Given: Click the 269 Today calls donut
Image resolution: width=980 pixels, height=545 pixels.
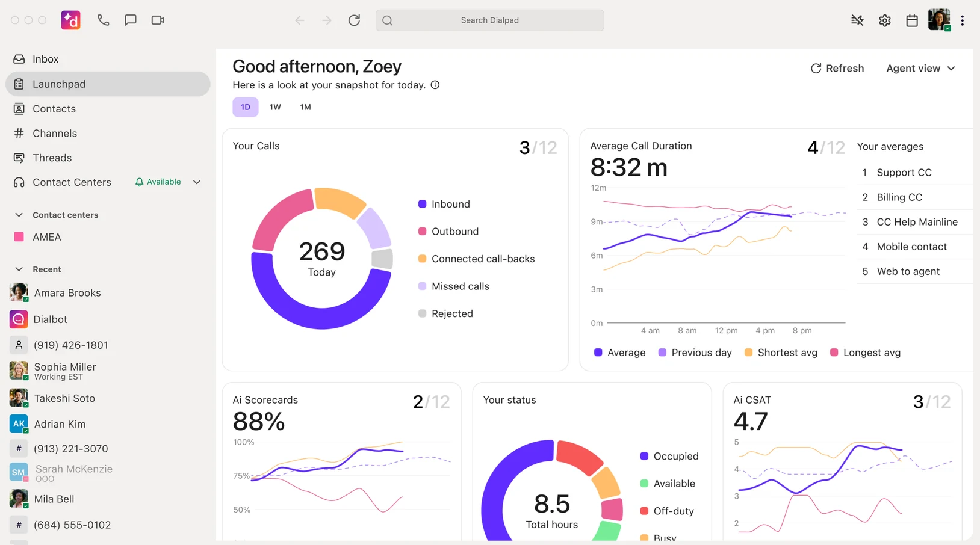Looking at the screenshot, I should point(322,259).
